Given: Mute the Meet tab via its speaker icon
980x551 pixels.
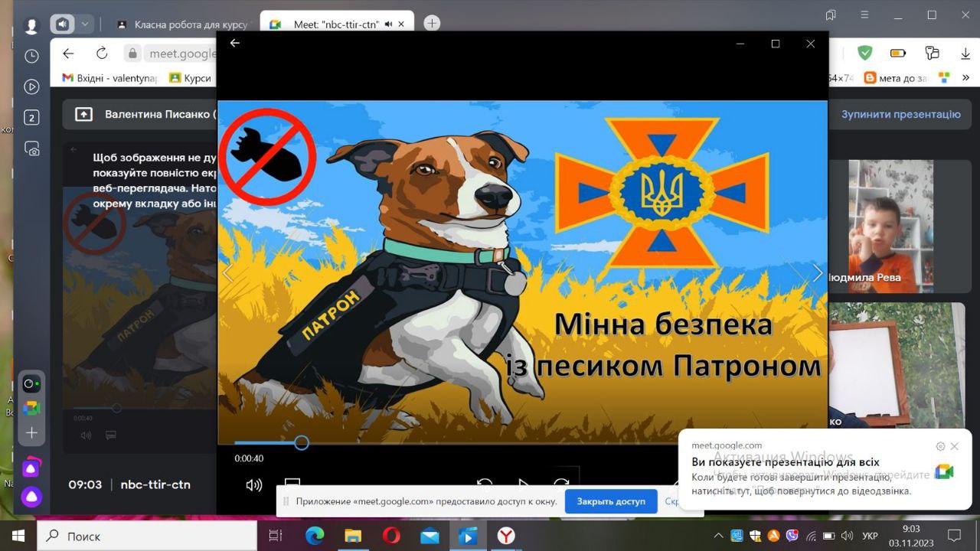Looking at the screenshot, I should click(x=388, y=24).
